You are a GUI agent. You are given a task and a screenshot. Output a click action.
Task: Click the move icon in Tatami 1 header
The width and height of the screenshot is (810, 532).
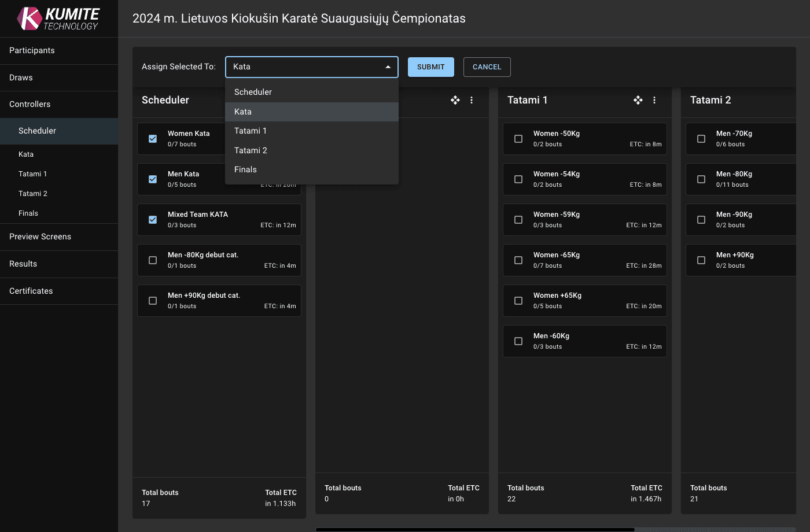click(638, 100)
